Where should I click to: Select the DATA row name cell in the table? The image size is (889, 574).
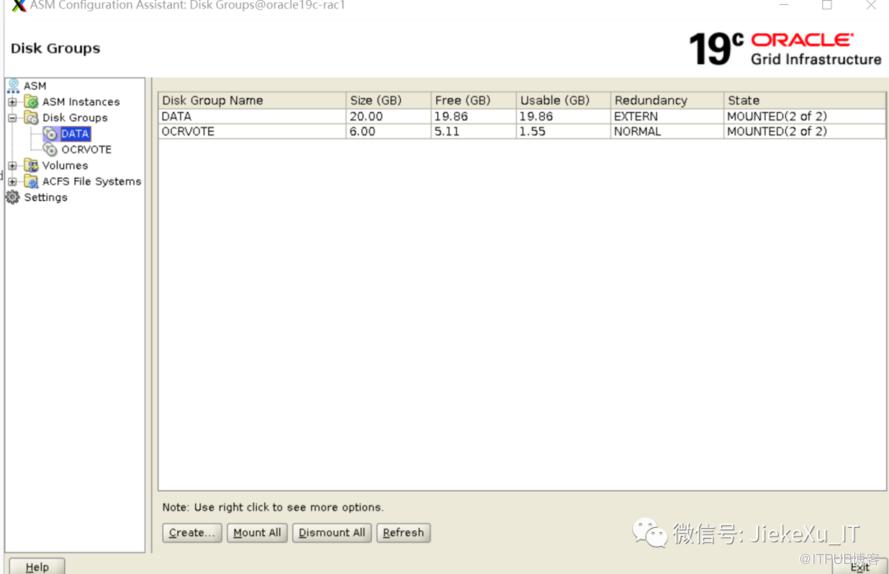pos(252,116)
